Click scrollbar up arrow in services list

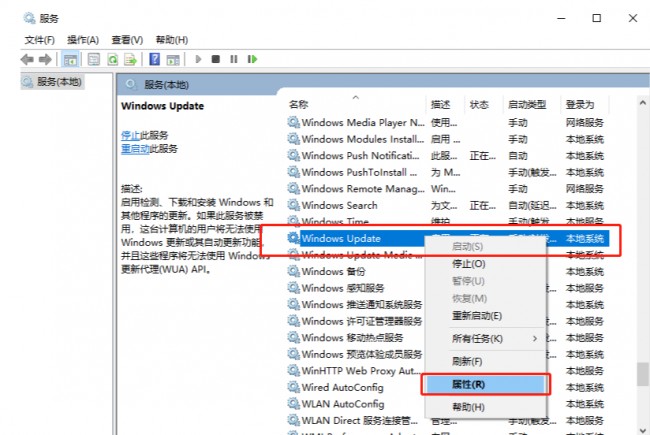click(x=643, y=102)
